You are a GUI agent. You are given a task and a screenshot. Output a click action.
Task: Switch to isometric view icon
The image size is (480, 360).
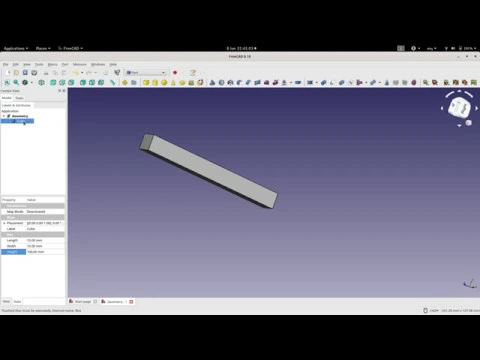point(41,82)
